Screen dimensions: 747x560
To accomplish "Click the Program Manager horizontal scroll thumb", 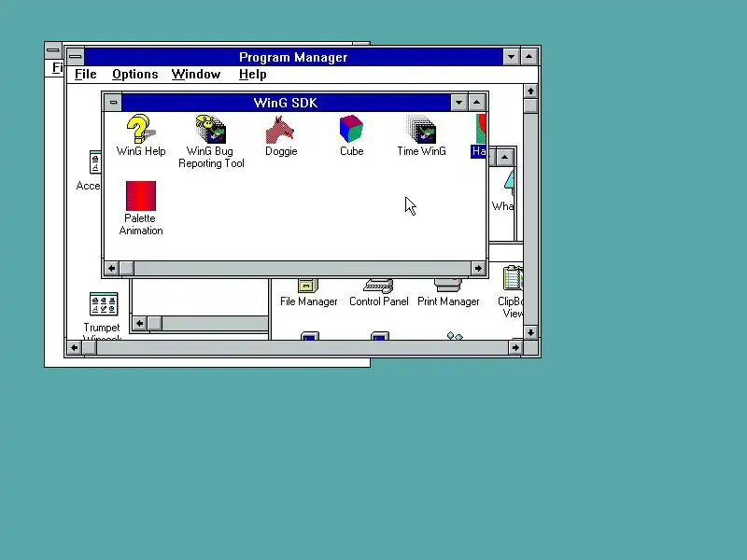I will (89, 347).
